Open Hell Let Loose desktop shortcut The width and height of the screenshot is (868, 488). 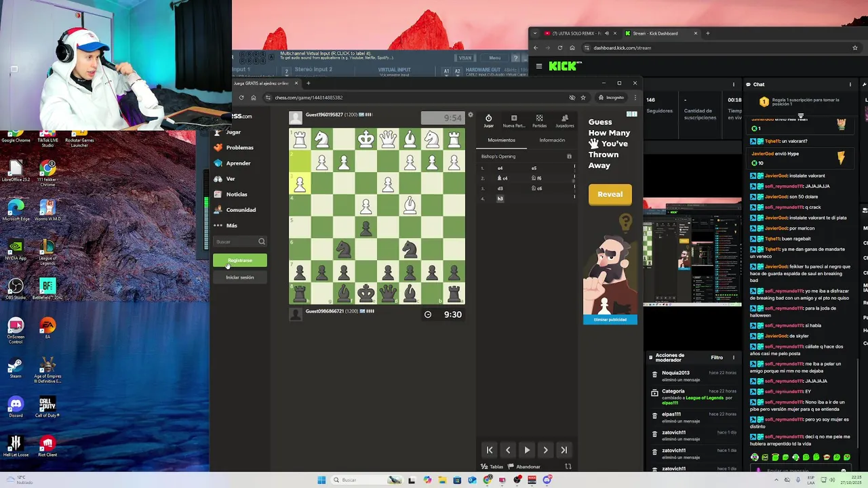tap(15, 446)
